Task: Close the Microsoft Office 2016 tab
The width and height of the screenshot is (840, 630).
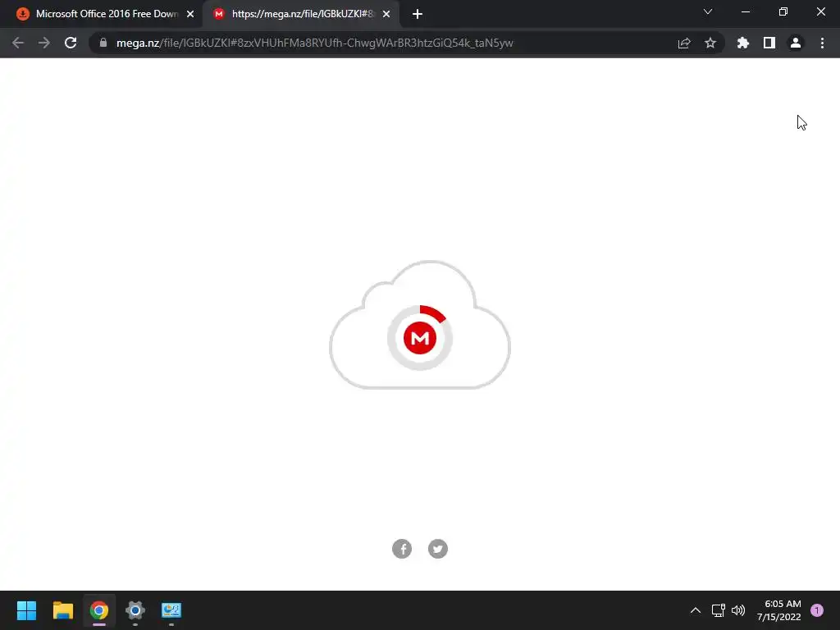Action: pyautogui.click(x=190, y=14)
